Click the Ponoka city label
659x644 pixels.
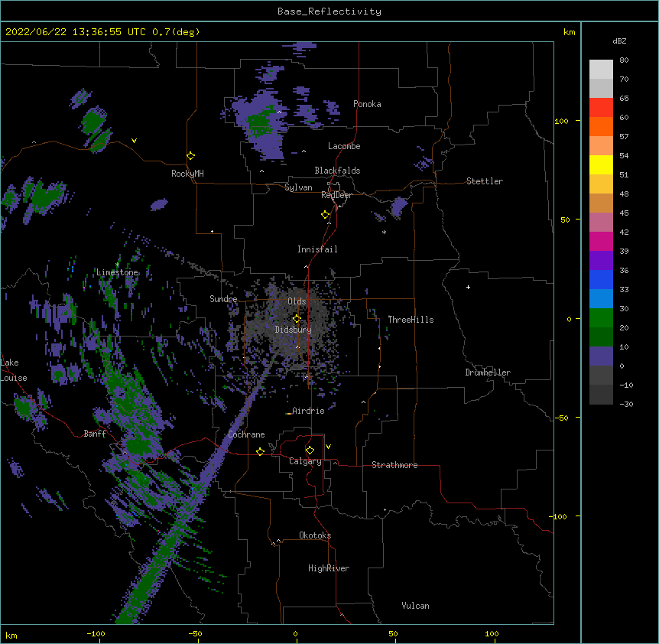[367, 104]
